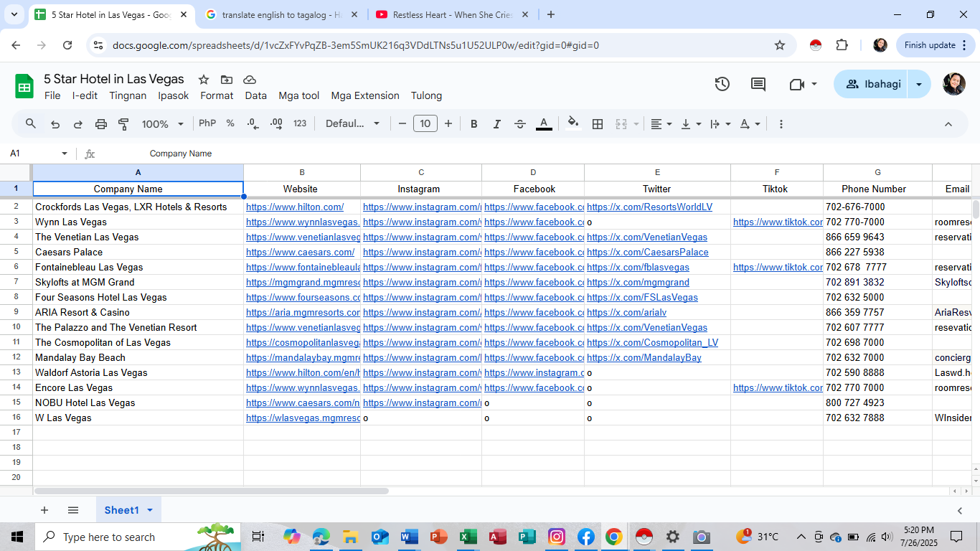Activate the paint format tool
The height and width of the screenshot is (551, 980).
pyautogui.click(x=123, y=124)
